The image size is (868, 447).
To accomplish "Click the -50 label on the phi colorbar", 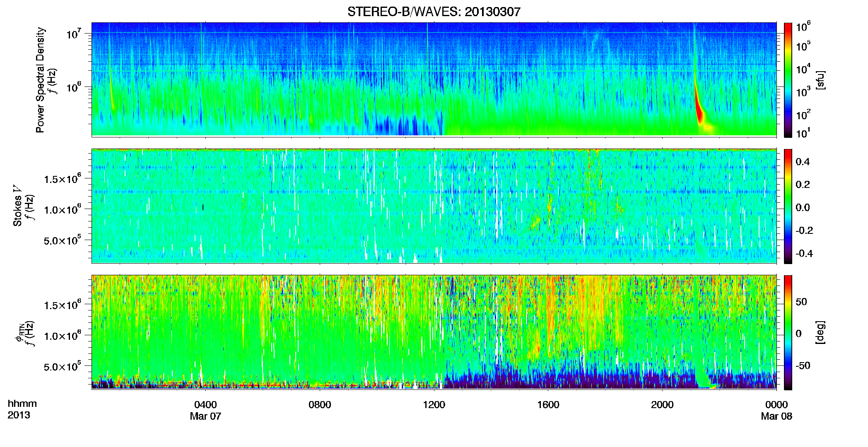I will click(x=803, y=365).
